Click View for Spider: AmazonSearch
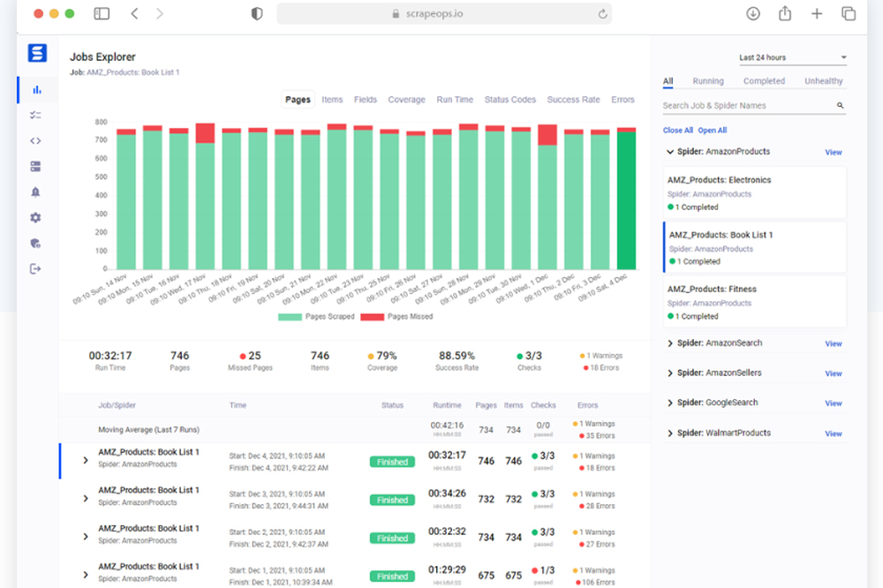The width and height of the screenshot is (883, 588). pos(834,343)
